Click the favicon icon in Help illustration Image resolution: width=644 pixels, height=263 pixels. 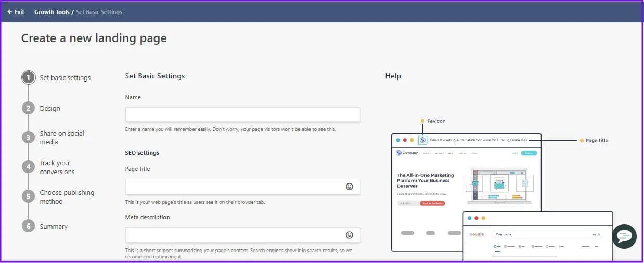coord(422,140)
